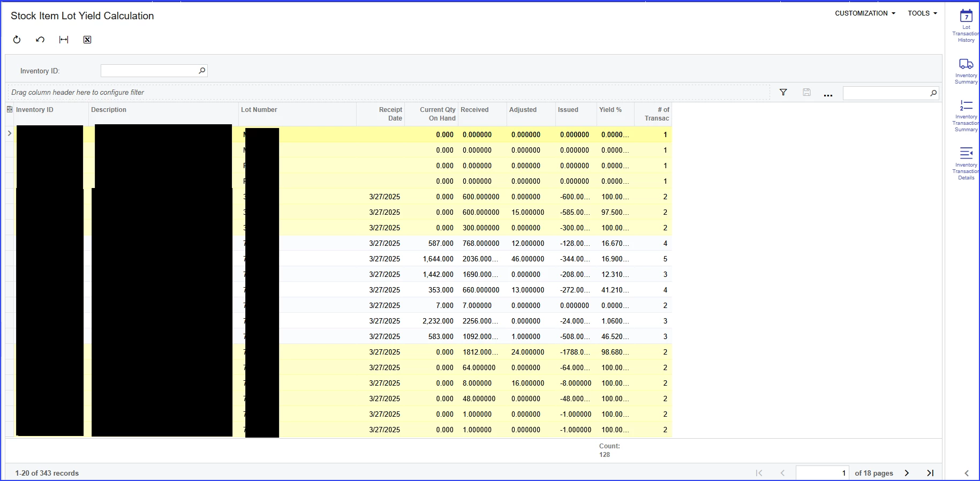Viewport: 980px width, 481px height.
Task: Sort by Receipt Date column header
Action: pyautogui.click(x=380, y=114)
